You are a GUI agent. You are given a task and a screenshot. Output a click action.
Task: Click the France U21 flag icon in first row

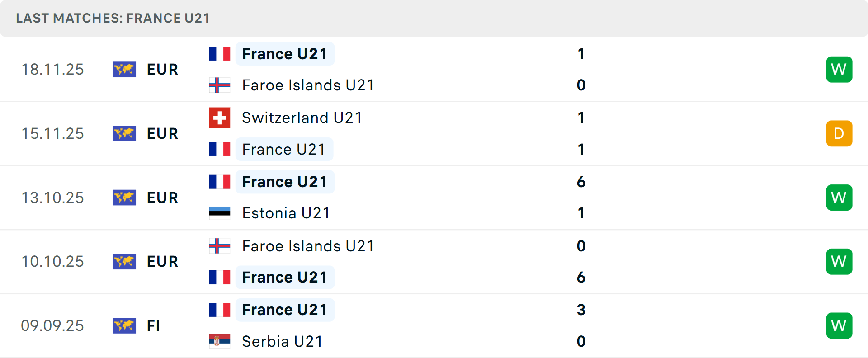point(220,53)
